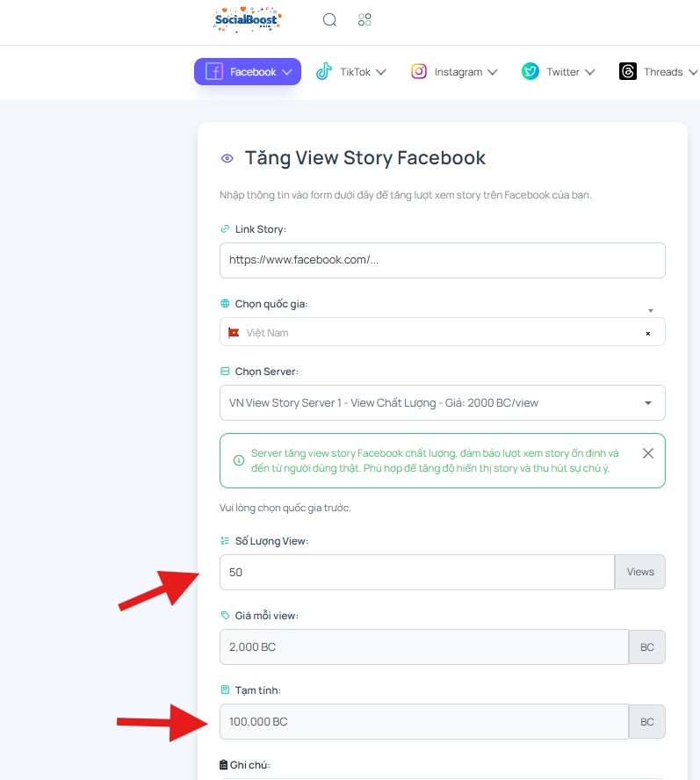
Task: Open the search magnifier icon
Action: 329,20
